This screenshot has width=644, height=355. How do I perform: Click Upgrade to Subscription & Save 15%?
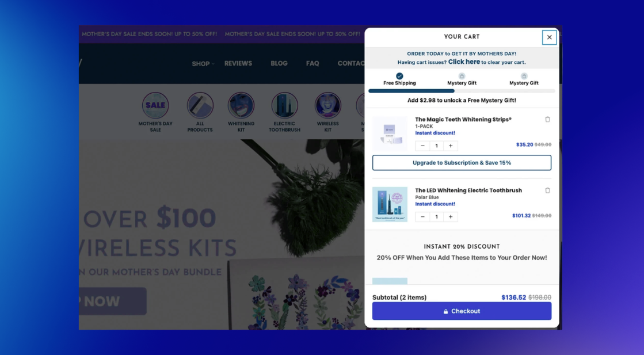[x=462, y=163]
